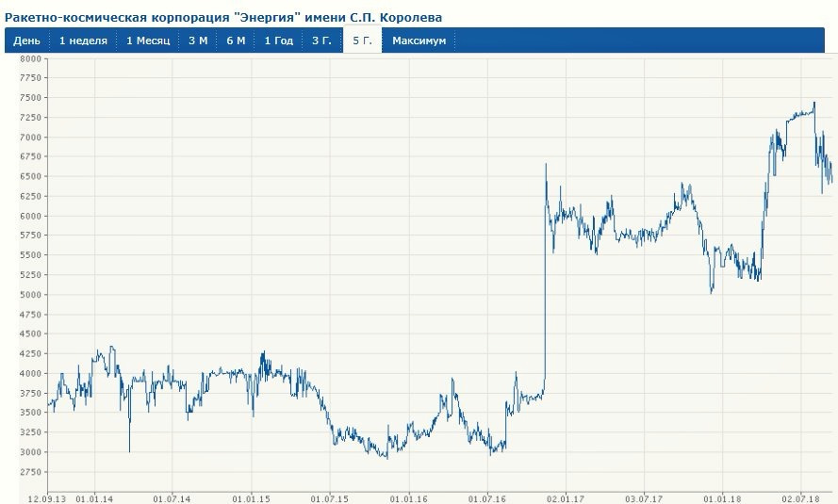
Task: Select the День time range tab
Action: tap(26, 41)
